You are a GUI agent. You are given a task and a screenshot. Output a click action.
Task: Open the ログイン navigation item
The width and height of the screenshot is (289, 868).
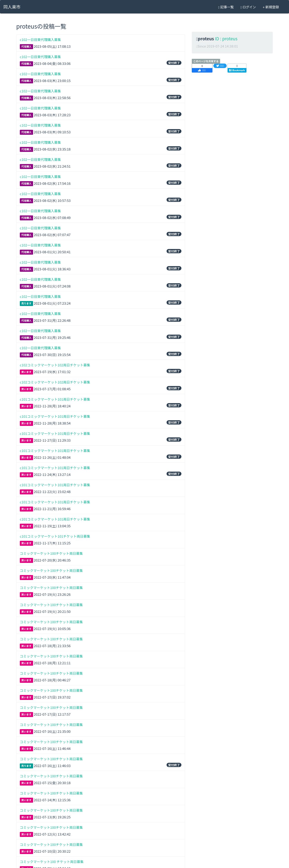click(x=248, y=7)
